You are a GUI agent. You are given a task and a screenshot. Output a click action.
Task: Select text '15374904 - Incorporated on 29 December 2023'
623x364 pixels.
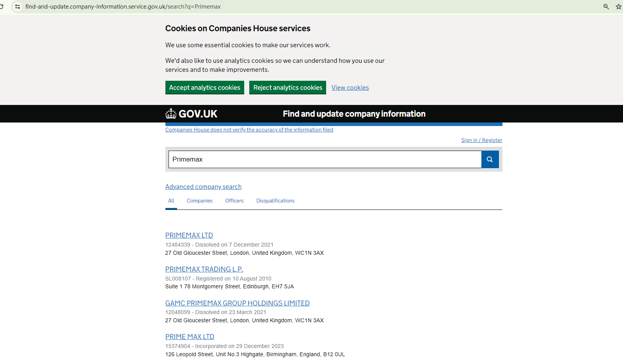pos(225,346)
